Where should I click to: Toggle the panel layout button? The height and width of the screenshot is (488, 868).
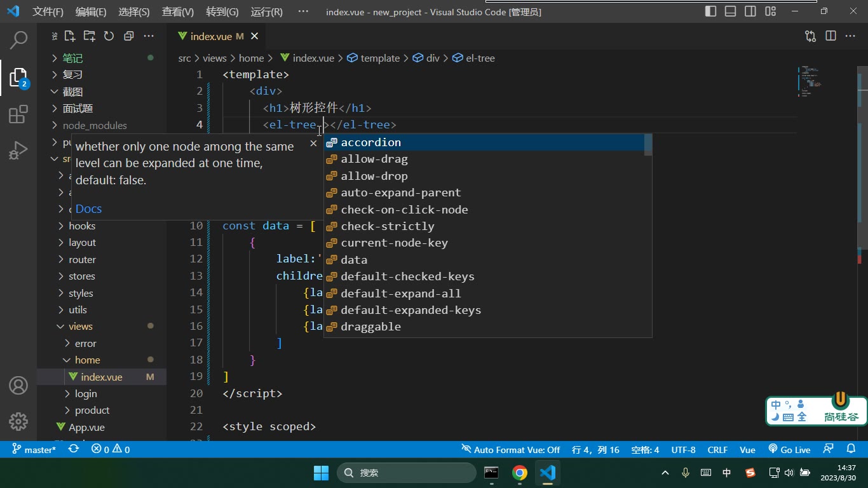click(x=731, y=11)
